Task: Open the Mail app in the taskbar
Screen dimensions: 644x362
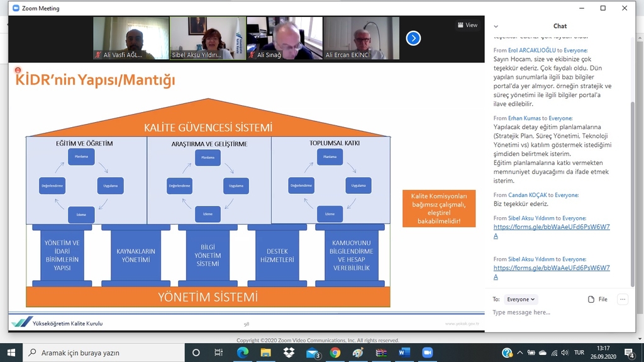Action: 312,353
